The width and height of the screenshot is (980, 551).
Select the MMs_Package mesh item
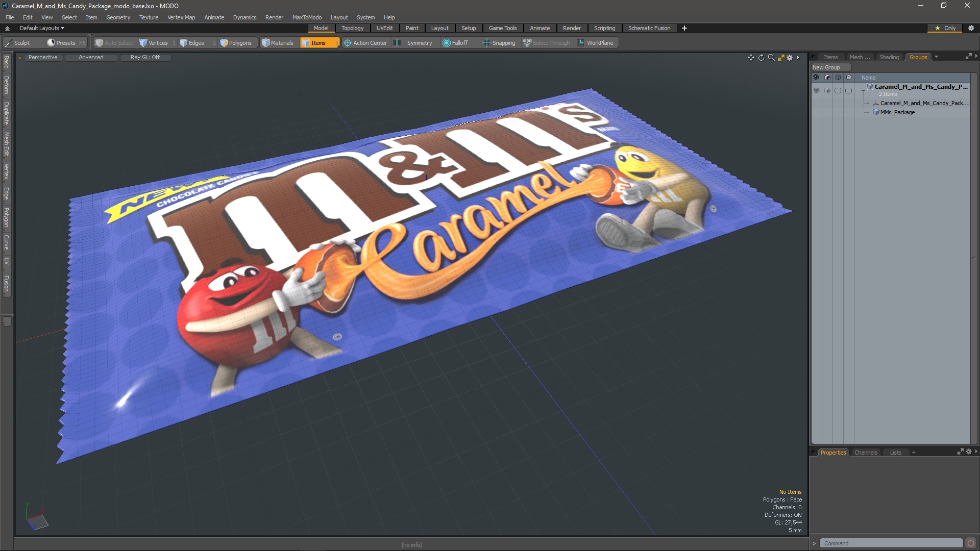tap(897, 112)
